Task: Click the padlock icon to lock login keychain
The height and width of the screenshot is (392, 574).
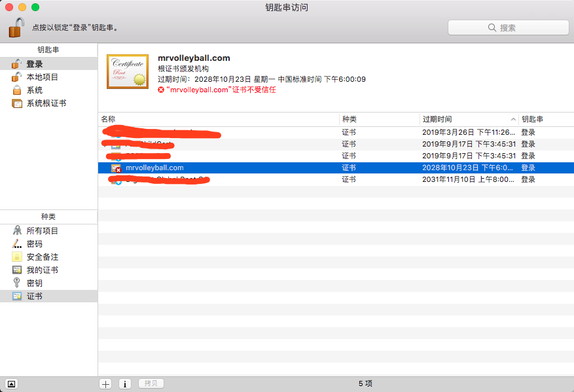Action: point(16,27)
